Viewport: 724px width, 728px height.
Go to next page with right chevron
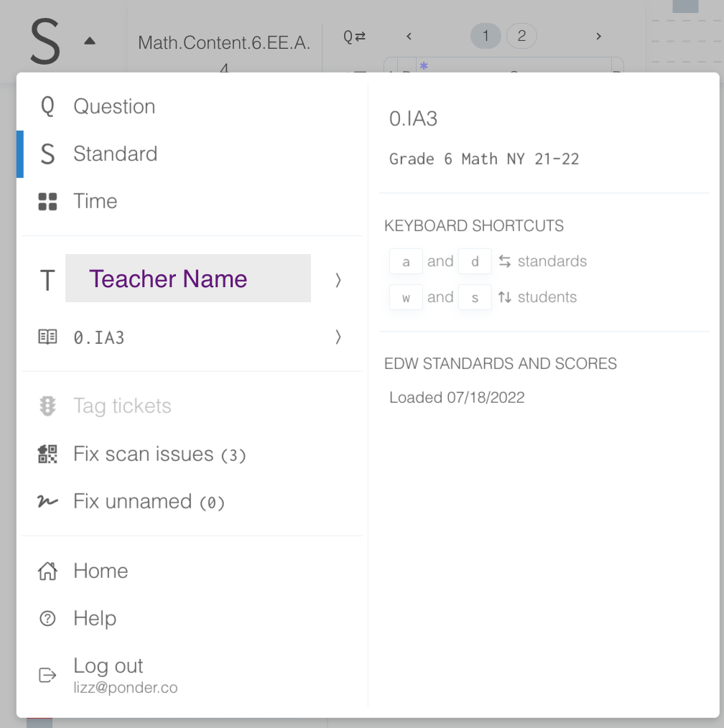[598, 36]
